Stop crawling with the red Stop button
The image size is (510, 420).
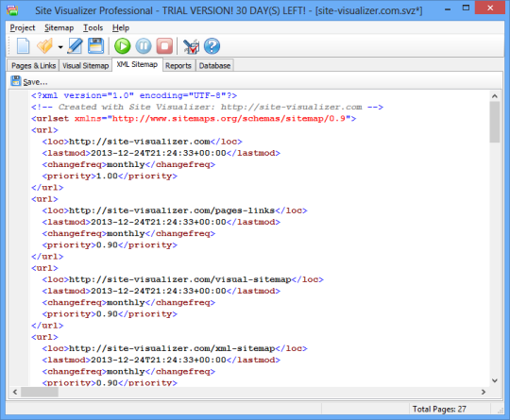pos(164,46)
